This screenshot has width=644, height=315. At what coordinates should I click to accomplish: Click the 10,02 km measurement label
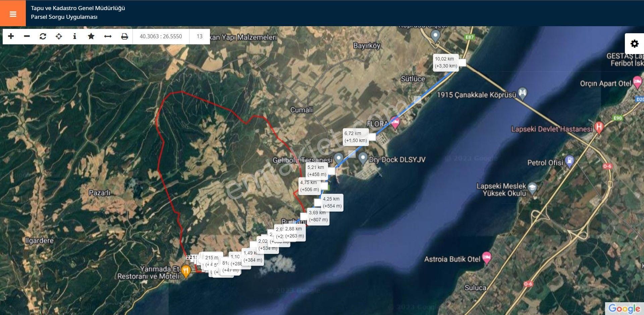point(446,62)
